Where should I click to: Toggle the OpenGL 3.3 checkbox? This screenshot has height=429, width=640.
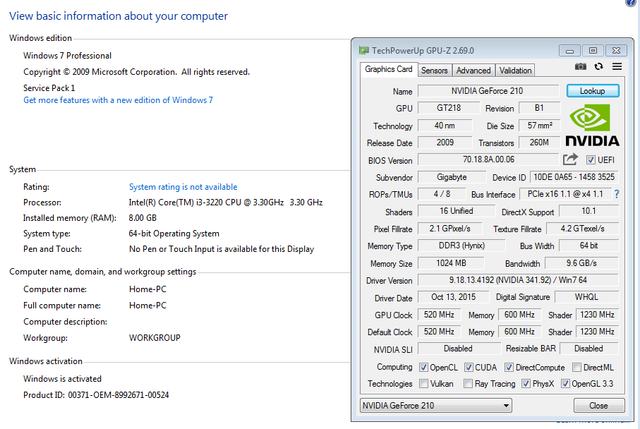tap(565, 384)
